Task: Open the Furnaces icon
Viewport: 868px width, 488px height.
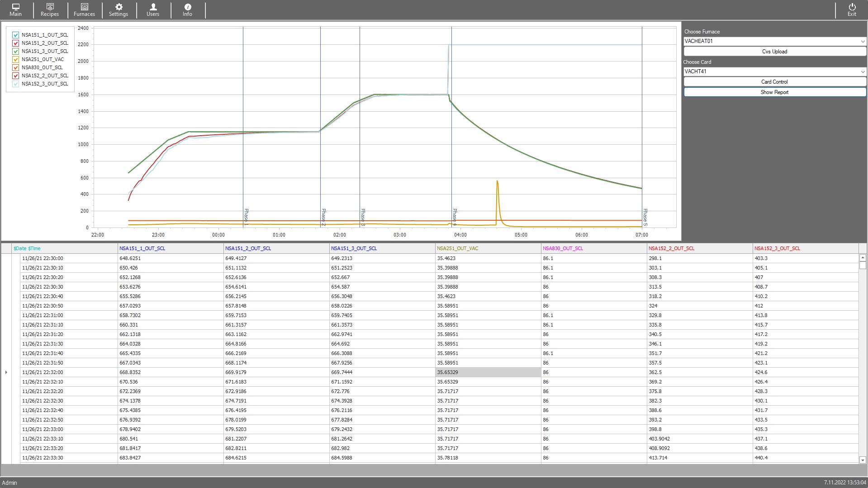Action: pos(84,10)
